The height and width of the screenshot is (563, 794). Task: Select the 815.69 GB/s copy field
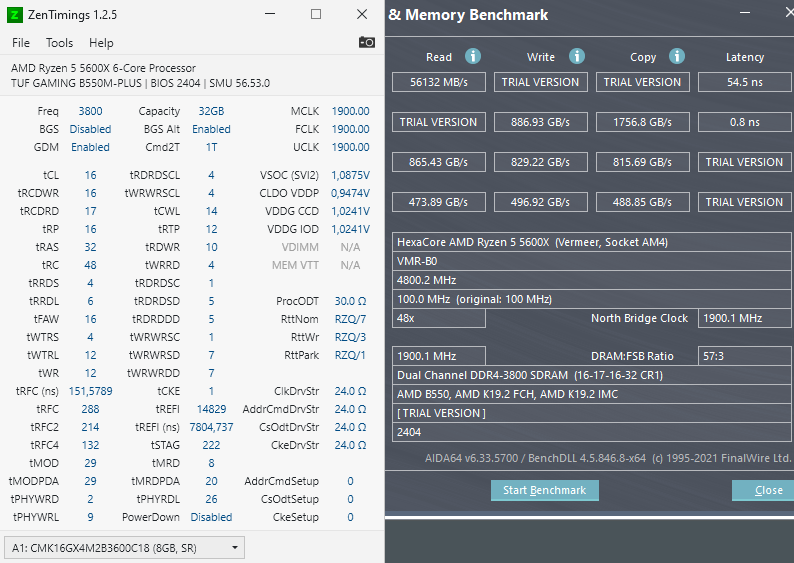click(x=643, y=162)
